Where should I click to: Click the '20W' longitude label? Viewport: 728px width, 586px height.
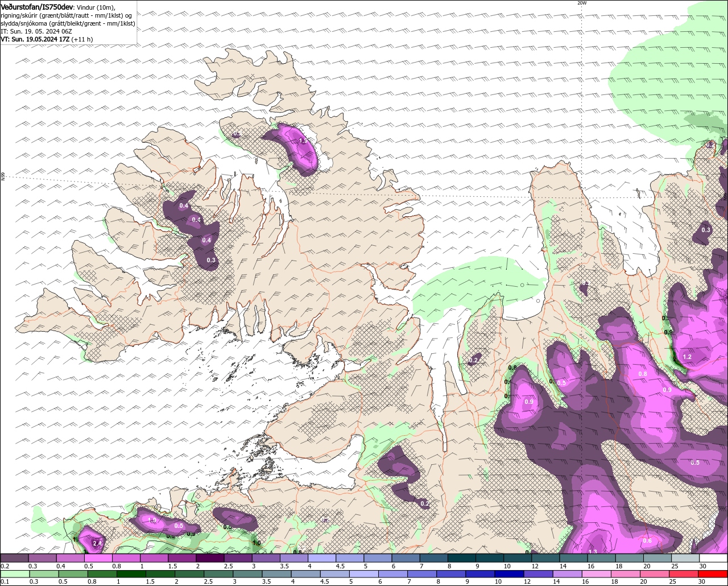581,3
